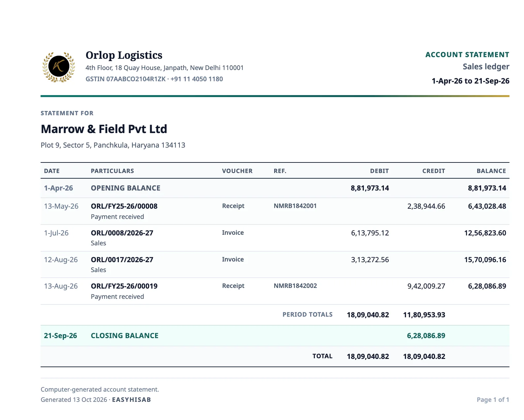This screenshot has height=420, width=524.
Task: Click debit amount 3,13,272.56
Action: (x=370, y=260)
